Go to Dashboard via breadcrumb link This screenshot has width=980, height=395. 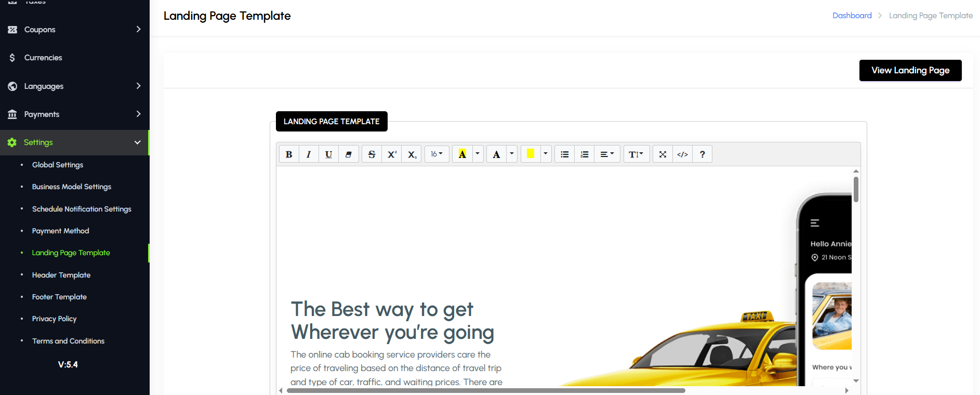pyautogui.click(x=852, y=16)
